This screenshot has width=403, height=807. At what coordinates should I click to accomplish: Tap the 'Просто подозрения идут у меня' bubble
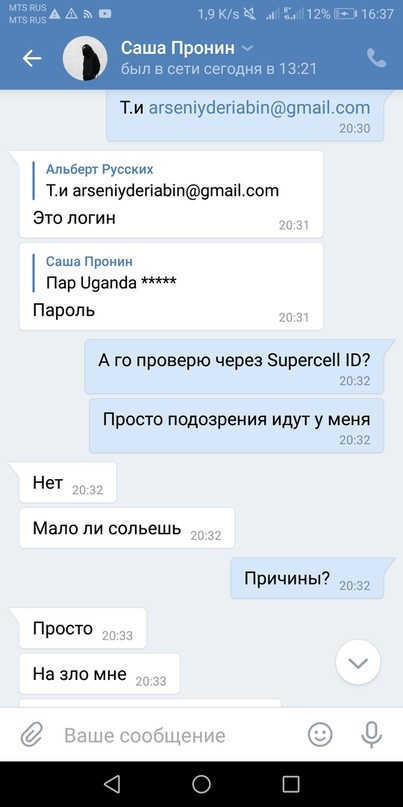(x=237, y=426)
